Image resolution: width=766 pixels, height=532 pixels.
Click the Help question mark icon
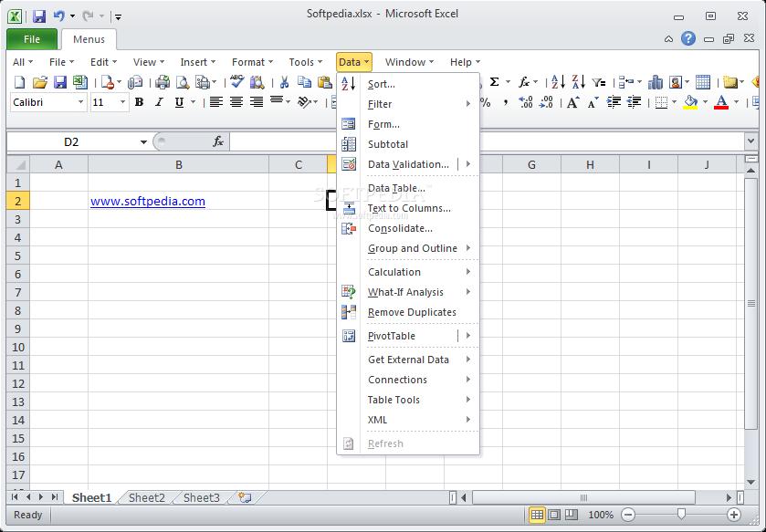coord(688,38)
